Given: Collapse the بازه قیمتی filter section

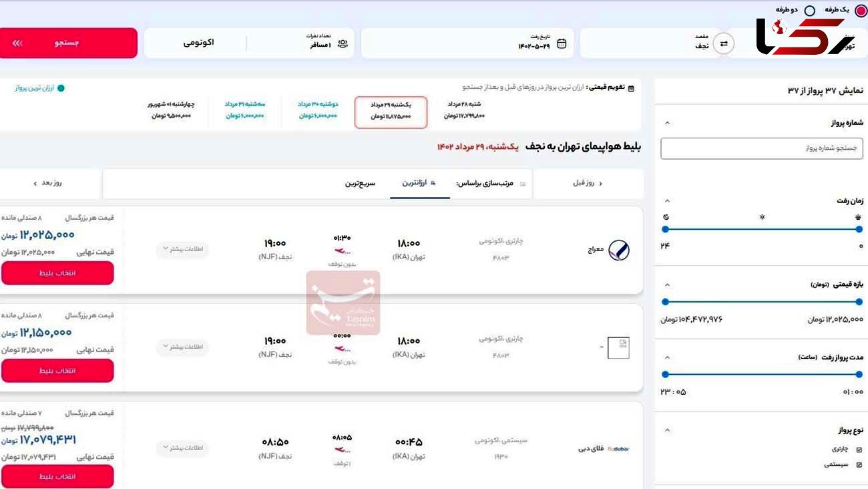Looking at the screenshot, I should 668,284.
